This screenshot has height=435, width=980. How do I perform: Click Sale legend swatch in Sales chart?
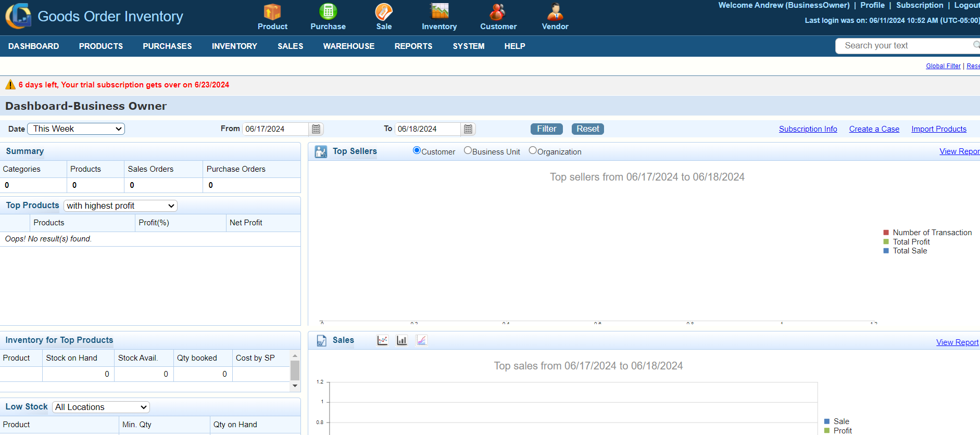coord(827,421)
